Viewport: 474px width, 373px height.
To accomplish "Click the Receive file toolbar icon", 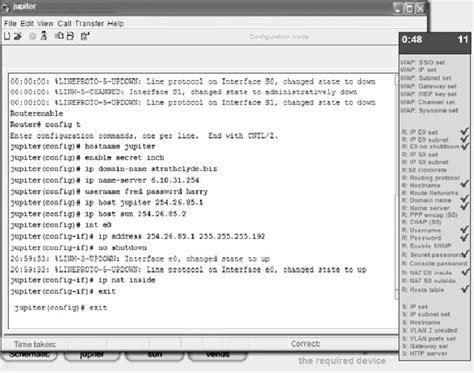I will click(x=70, y=36).
